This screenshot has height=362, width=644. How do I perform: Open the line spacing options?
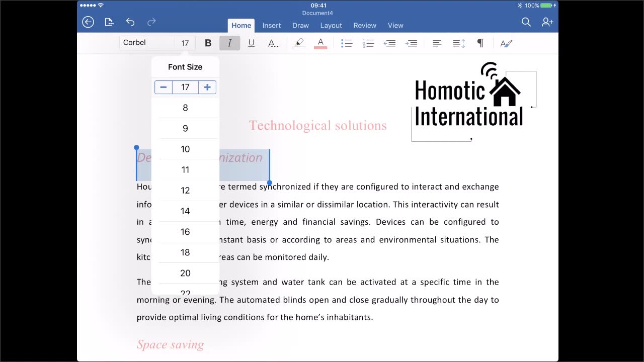coord(458,43)
